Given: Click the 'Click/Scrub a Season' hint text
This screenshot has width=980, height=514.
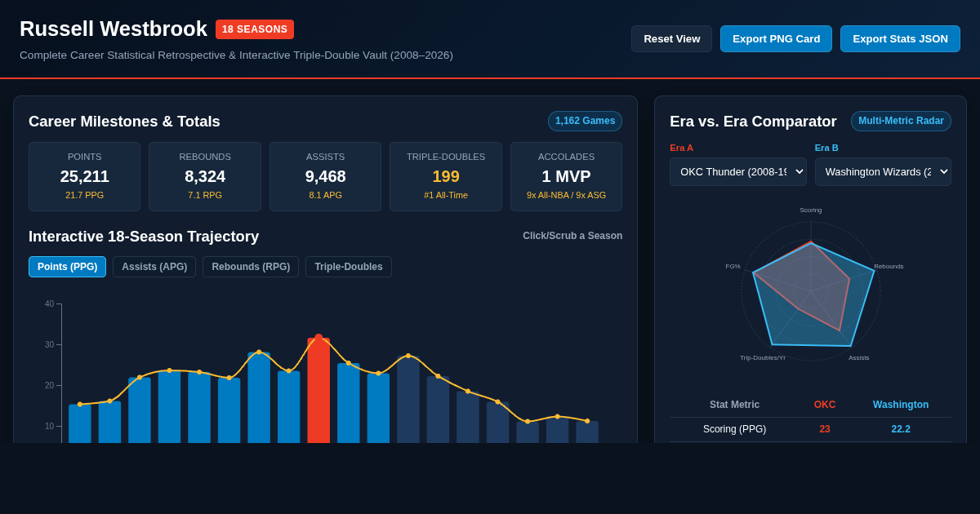Looking at the screenshot, I should coord(572,236).
